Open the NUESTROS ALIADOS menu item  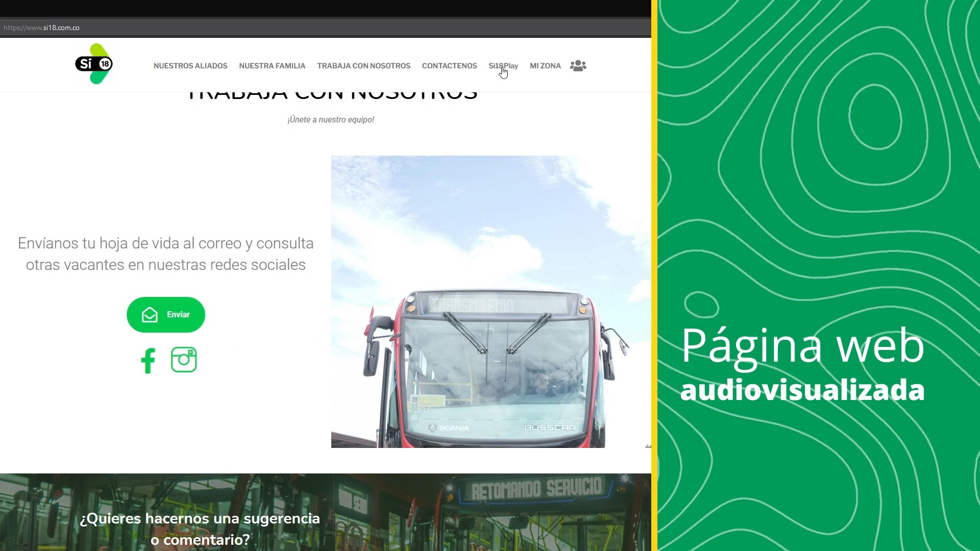[190, 66]
